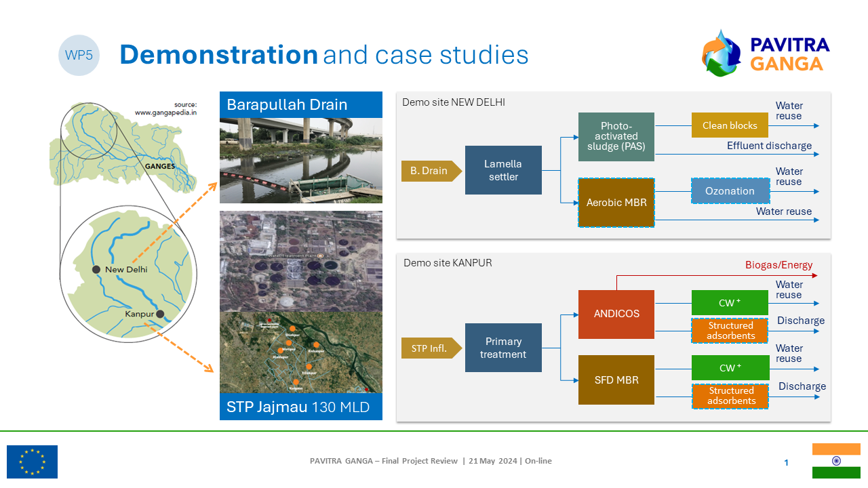Select the Lamella settler box
868x488 pixels.
tap(503, 171)
